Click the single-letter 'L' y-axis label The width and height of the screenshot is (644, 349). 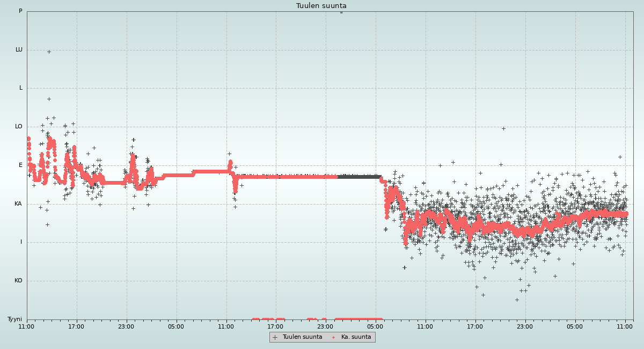[x=21, y=88]
